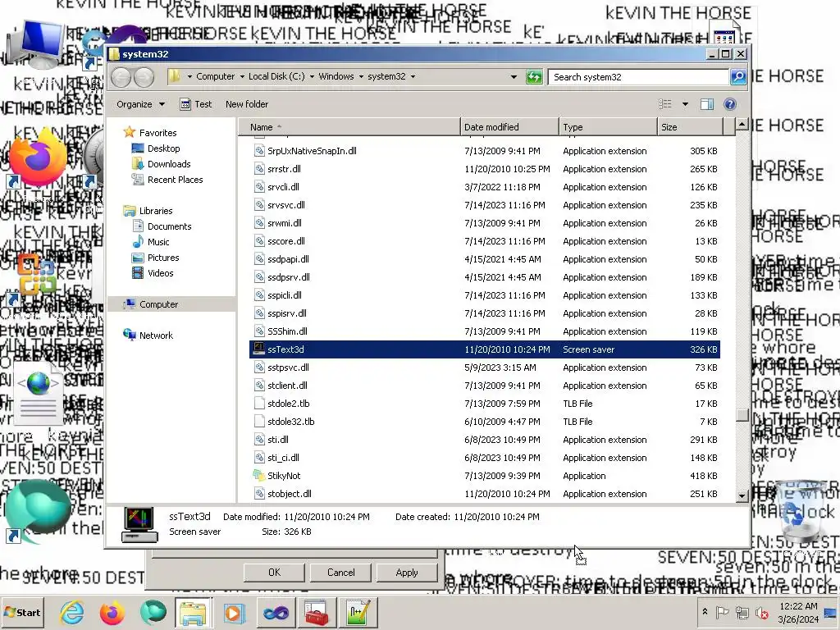Show the preview pane
840x630 pixels.
[x=707, y=104]
